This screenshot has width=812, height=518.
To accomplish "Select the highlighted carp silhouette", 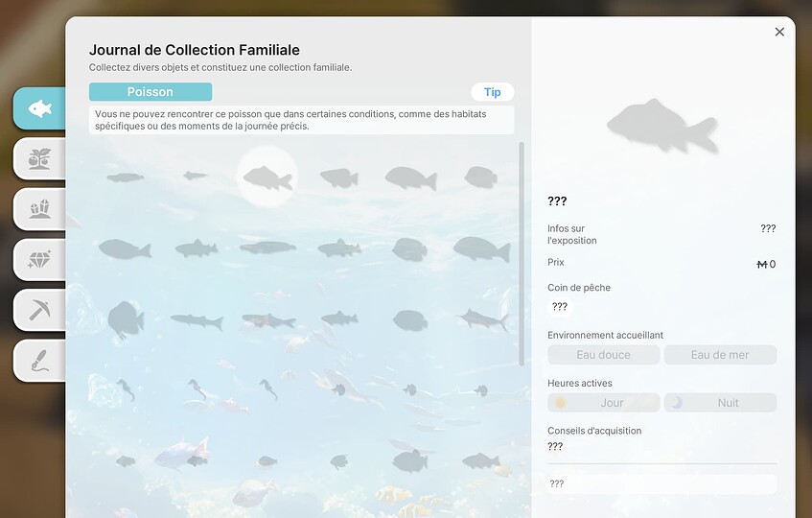I will [x=267, y=177].
